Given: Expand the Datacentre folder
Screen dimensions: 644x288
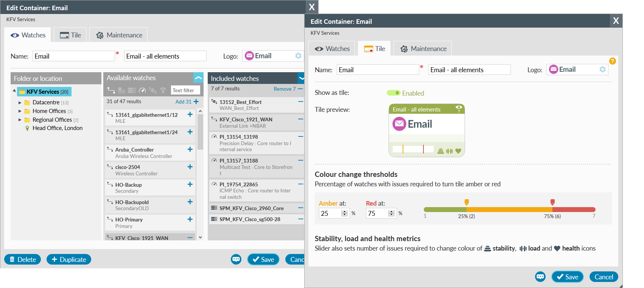Looking at the screenshot, I should click(20, 102).
